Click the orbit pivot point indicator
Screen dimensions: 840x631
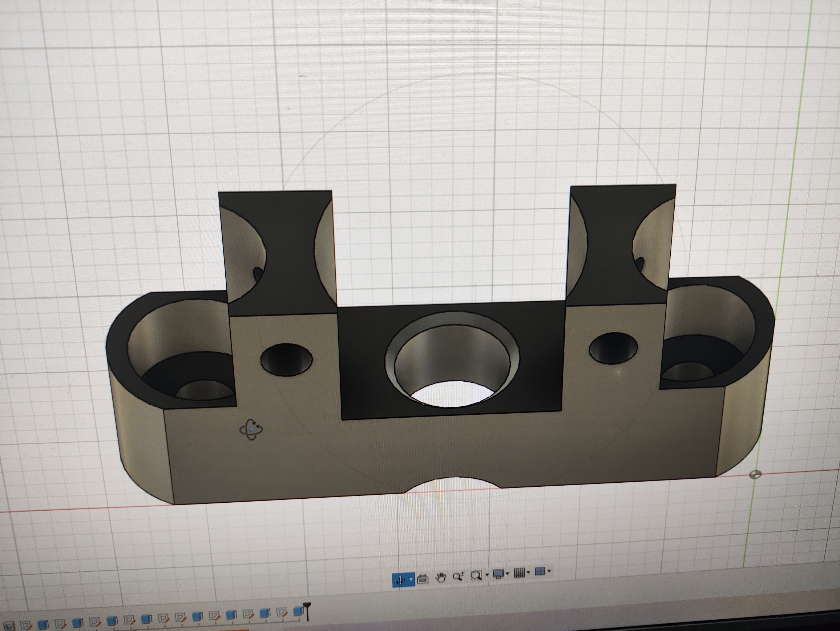coord(251,429)
